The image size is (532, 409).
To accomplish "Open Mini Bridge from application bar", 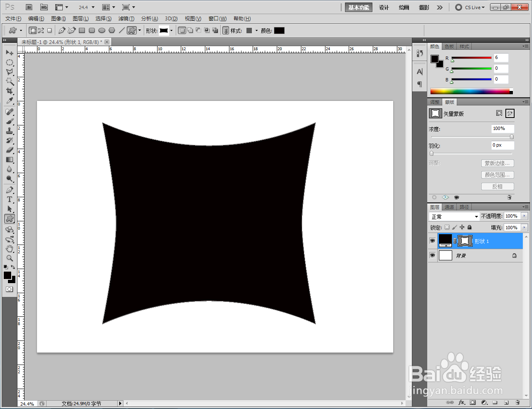I will [44, 7].
